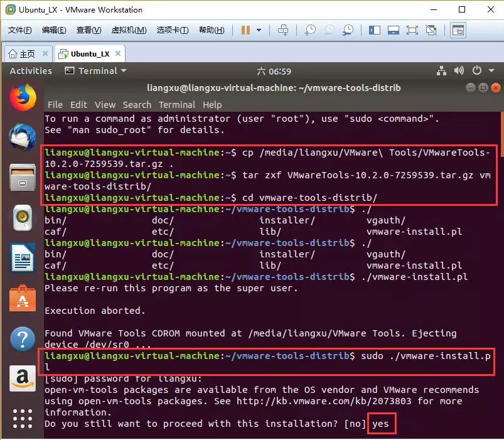Open the Activities overview
The height and width of the screenshot is (440, 504).
click(31, 71)
